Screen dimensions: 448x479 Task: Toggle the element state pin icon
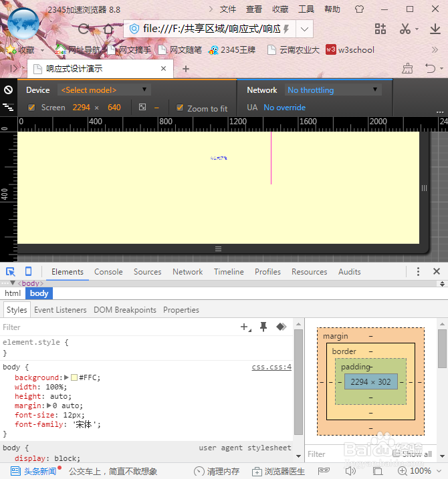pos(263,327)
